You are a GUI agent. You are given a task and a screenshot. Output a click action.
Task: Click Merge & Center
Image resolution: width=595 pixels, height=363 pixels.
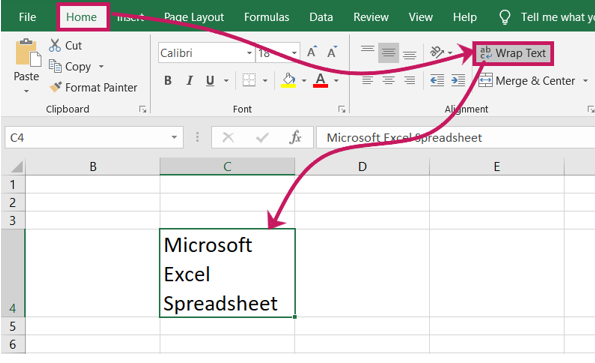click(527, 80)
